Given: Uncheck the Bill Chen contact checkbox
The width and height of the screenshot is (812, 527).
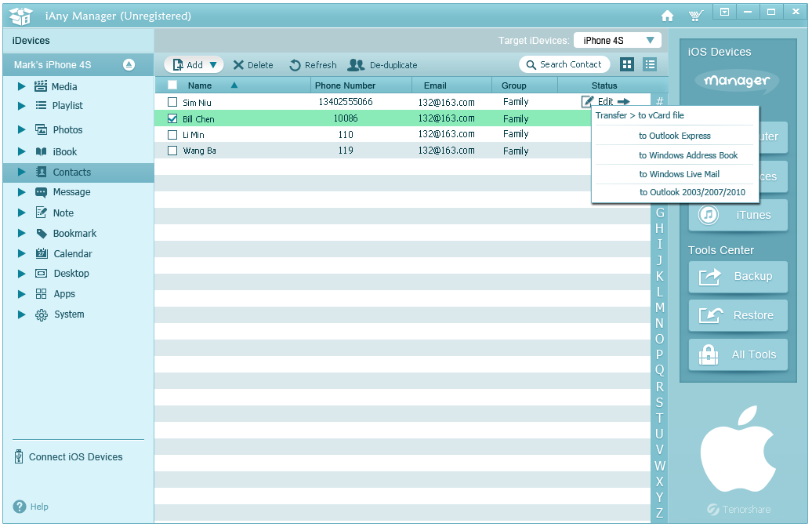Looking at the screenshot, I should (172, 118).
